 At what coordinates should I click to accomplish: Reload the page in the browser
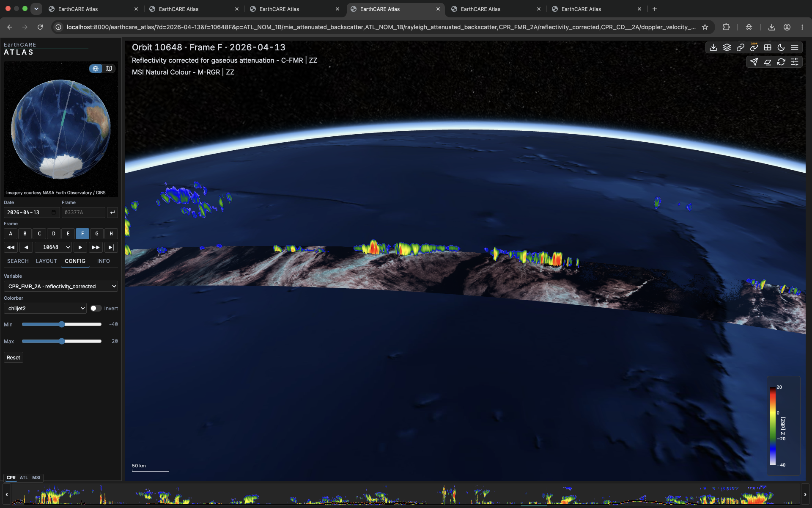(40, 27)
